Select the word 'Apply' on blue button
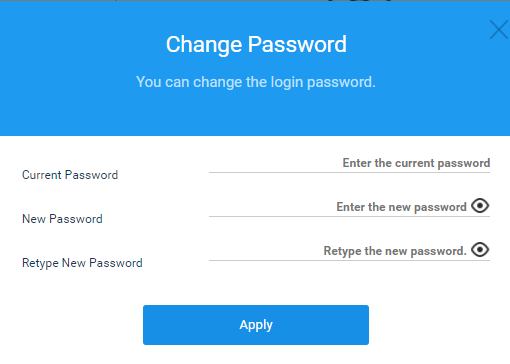 [256, 325]
